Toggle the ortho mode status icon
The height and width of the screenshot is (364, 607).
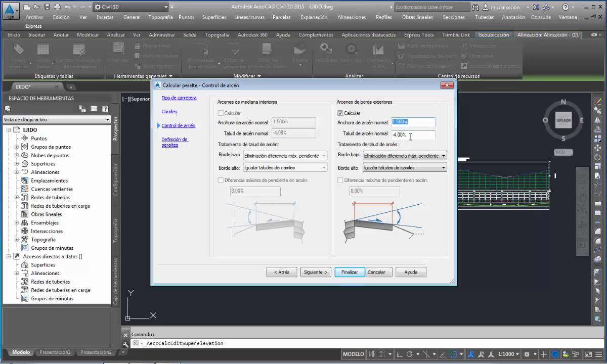[x=400, y=354]
